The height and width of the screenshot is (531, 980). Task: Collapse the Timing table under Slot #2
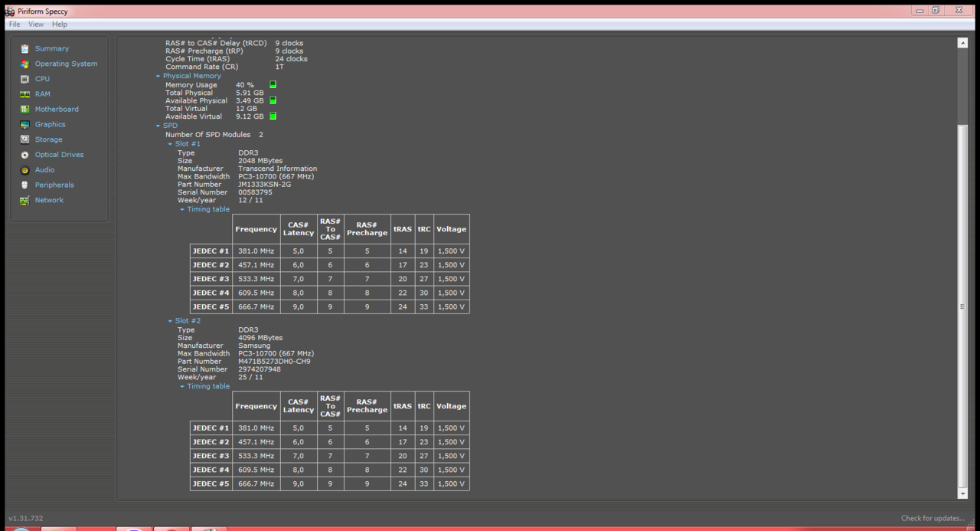point(182,386)
